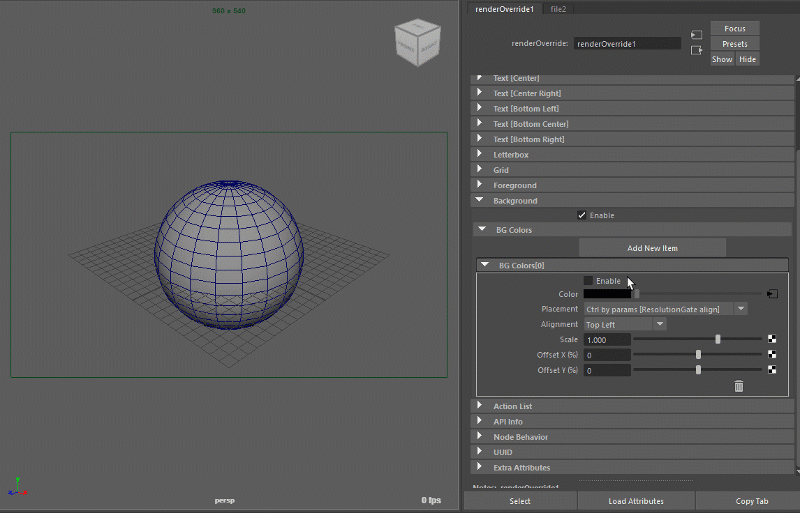Click the input connection icon beside renderOverride name
This screenshot has width=800, height=513.
tap(696, 35)
